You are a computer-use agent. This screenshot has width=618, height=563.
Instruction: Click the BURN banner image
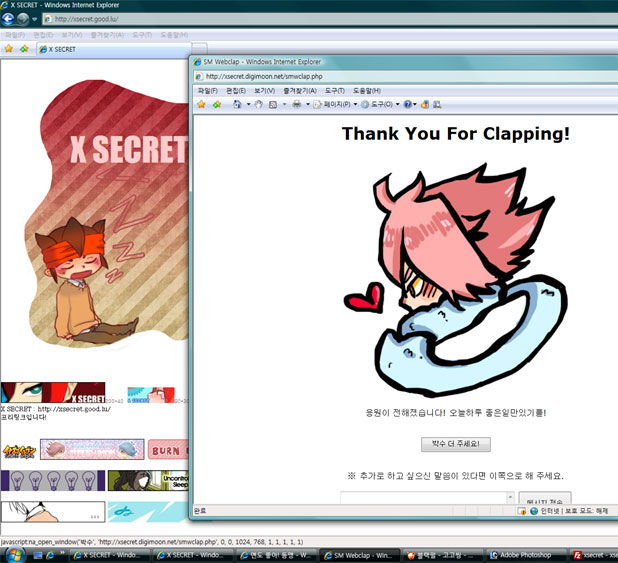coord(167,449)
